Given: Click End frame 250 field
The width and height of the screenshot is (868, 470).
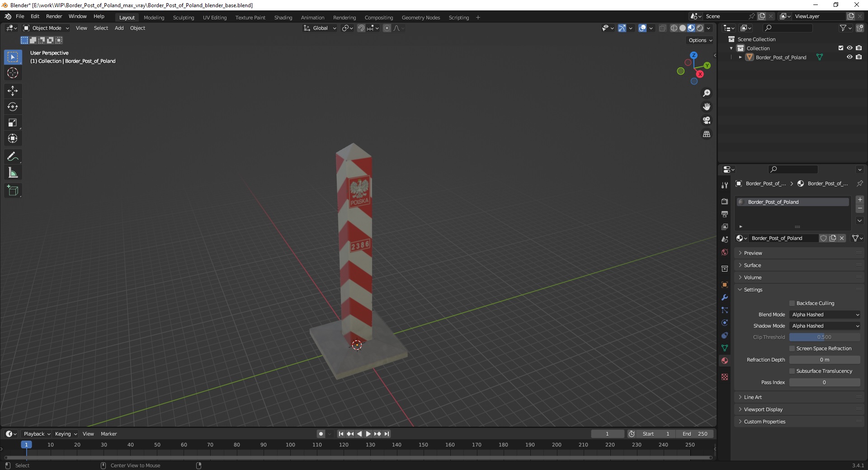Looking at the screenshot, I should tap(695, 434).
